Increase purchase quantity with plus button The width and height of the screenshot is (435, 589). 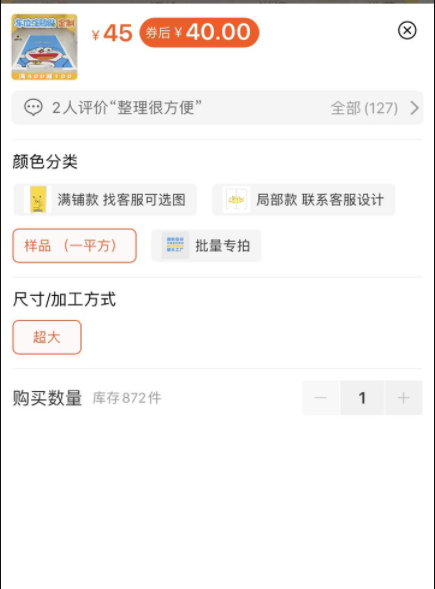point(403,398)
